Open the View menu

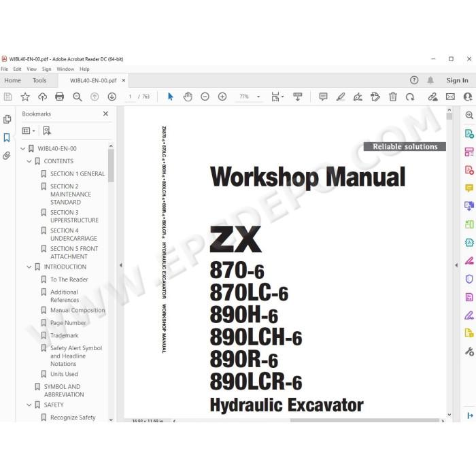tap(31, 69)
